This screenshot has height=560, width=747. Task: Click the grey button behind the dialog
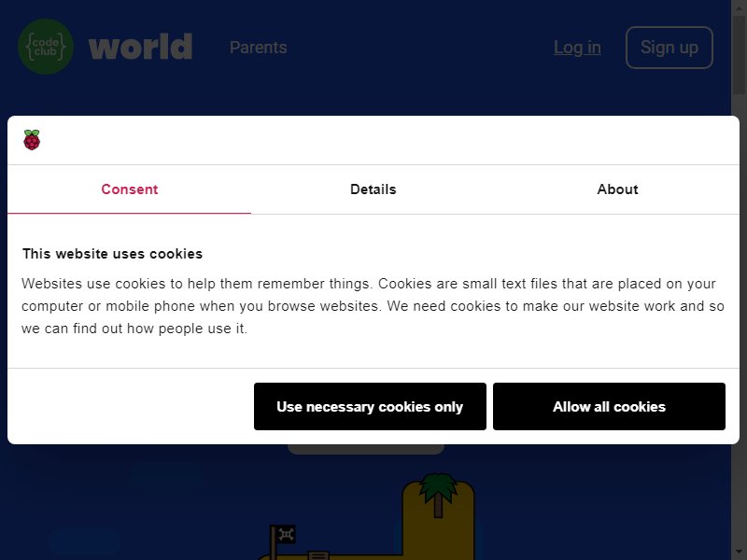click(366, 449)
